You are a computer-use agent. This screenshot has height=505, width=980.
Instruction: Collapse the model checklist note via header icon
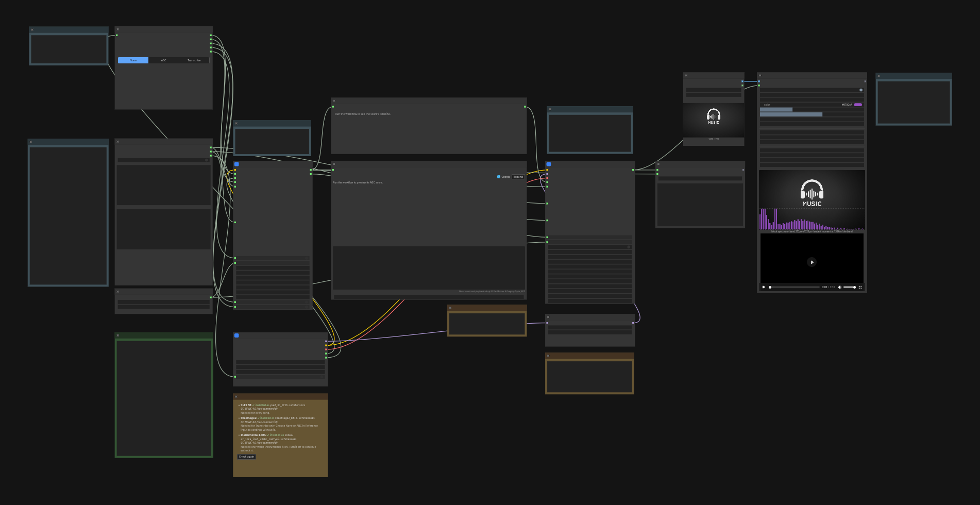click(x=236, y=396)
